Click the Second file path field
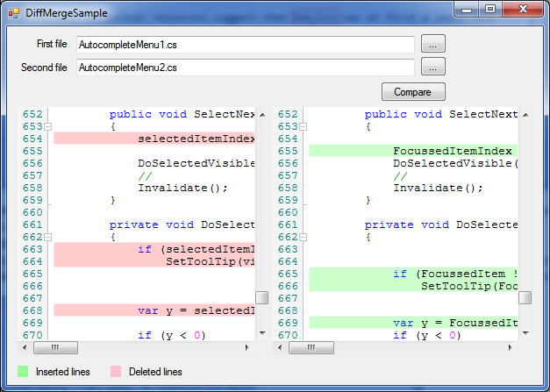The height and width of the screenshot is (392, 550). 244,67
